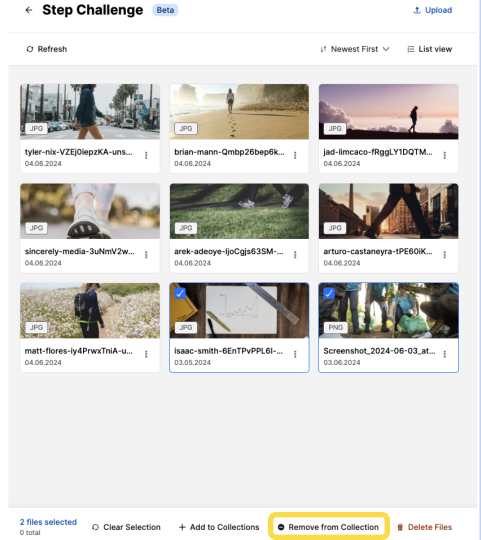The width and height of the screenshot is (481, 540).
Task: Expand the Newest First sort dropdown
Action: point(355,49)
